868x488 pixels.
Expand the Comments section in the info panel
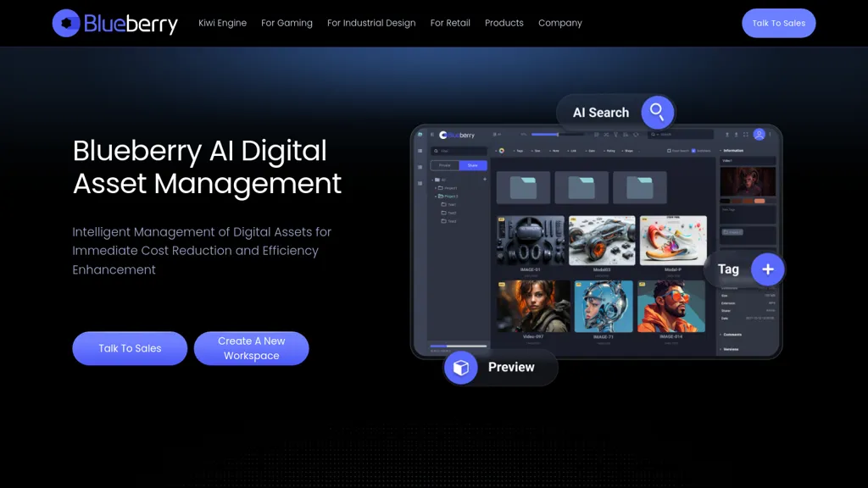pos(732,335)
